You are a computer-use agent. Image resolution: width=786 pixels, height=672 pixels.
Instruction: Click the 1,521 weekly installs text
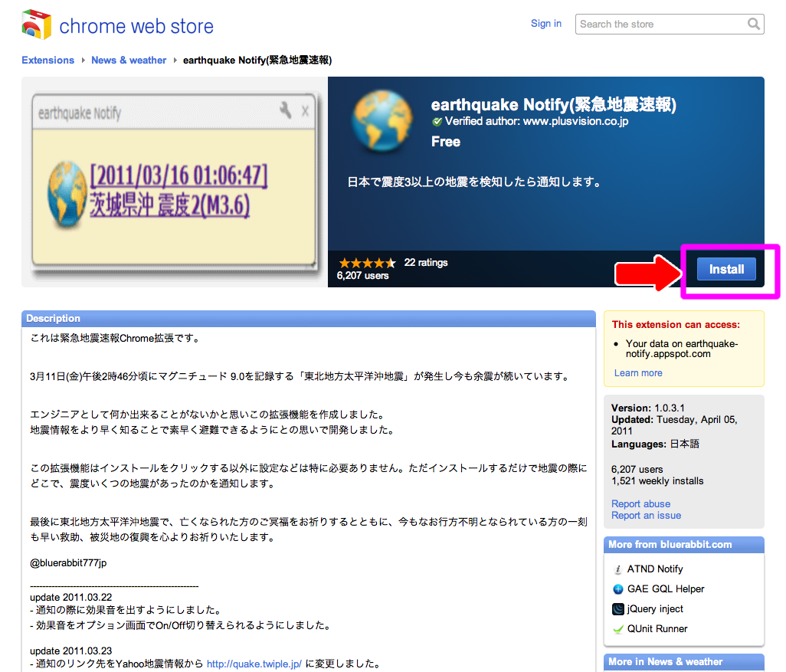coord(657,481)
